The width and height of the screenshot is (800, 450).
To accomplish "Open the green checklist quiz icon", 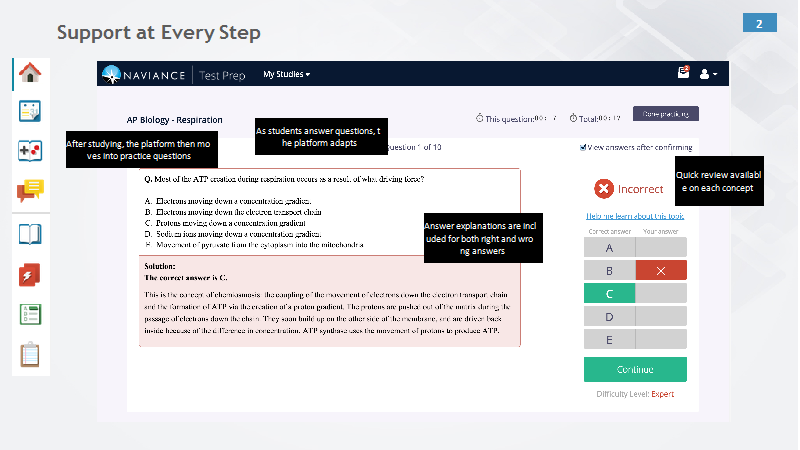I will [x=30, y=315].
